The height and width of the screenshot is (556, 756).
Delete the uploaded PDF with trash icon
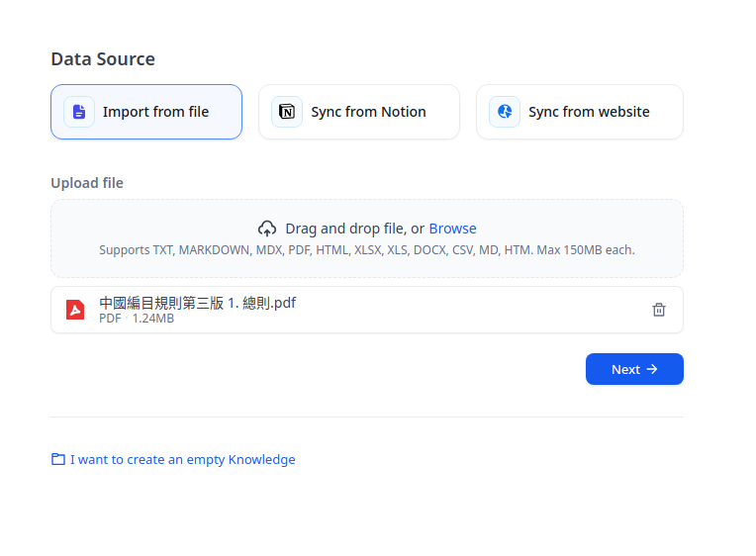(x=659, y=310)
